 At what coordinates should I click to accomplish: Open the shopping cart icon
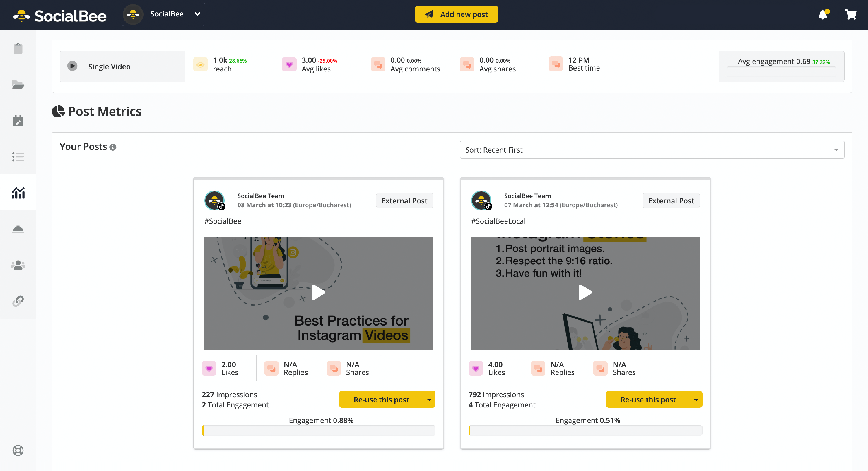(x=851, y=14)
